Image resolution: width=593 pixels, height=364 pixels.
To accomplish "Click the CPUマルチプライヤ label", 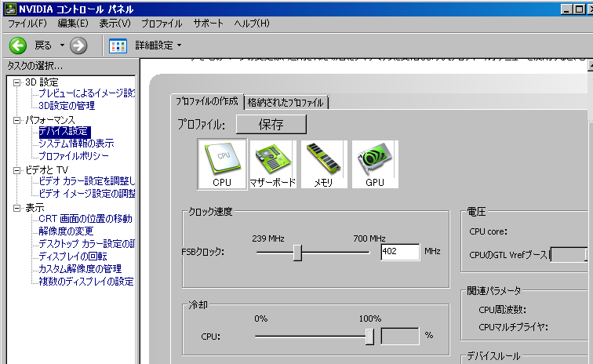I will click(x=513, y=327).
